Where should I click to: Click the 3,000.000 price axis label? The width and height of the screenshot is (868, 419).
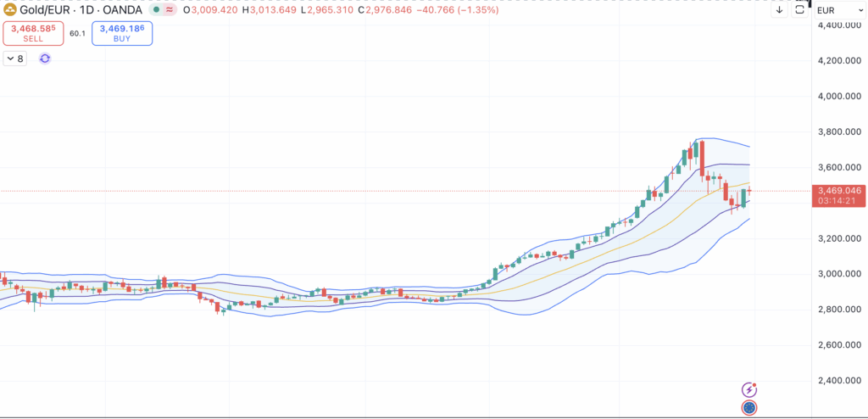[839, 274]
